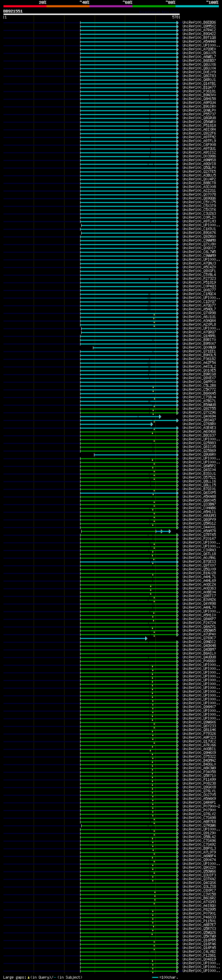This screenshot has height=980, width=222.
Task: Click the red 20% identity legend segment
Action: coord(25,6)
